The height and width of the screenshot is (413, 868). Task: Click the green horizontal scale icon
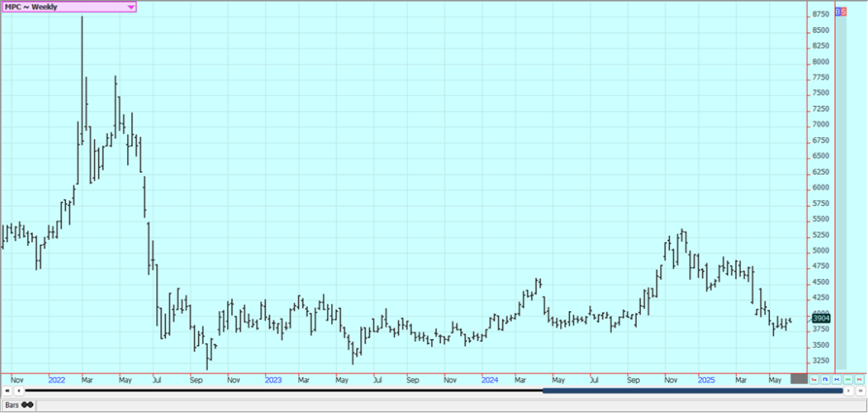848,379
